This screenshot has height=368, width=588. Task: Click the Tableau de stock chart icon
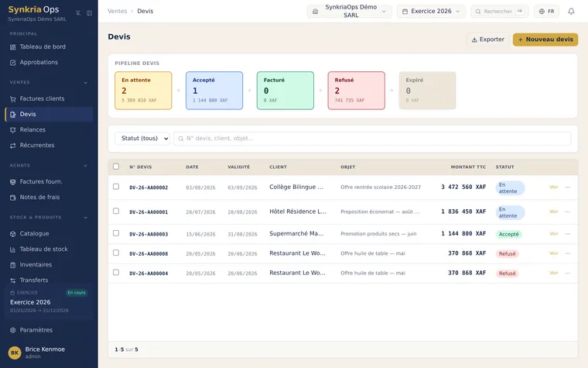tap(12, 249)
